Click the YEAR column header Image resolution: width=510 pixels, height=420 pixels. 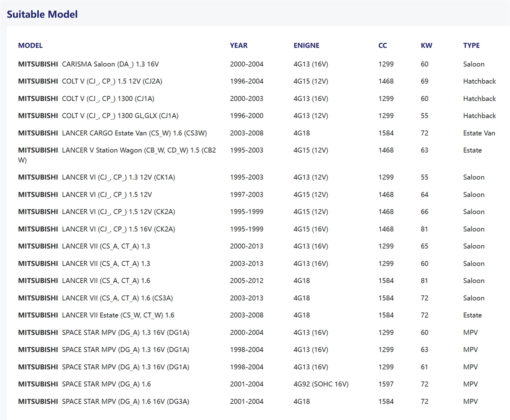click(239, 46)
